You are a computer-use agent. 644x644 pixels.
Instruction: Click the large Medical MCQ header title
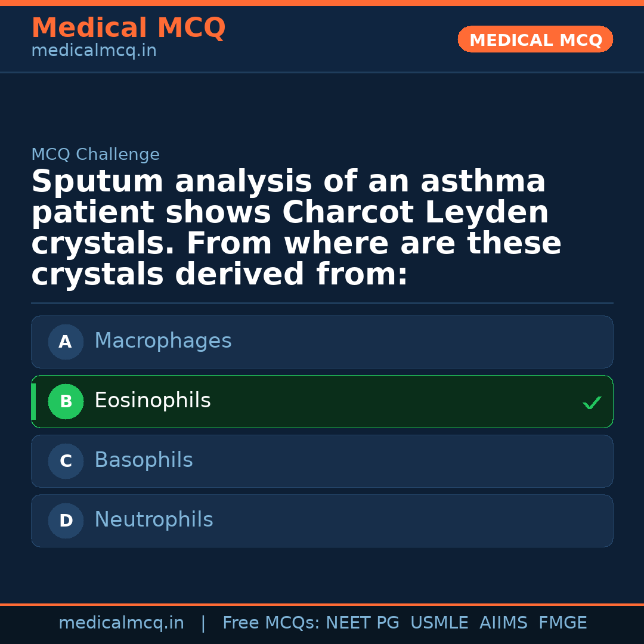coord(128,28)
